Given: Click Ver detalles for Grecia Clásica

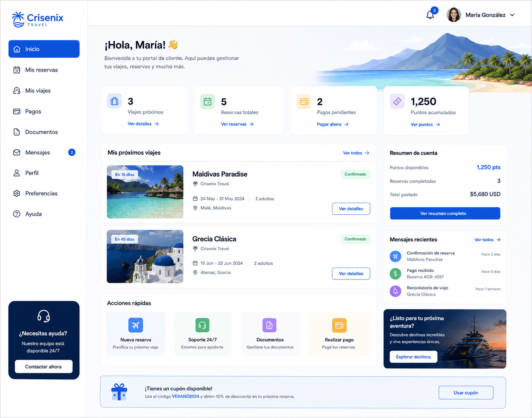Looking at the screenshot, I should pos(351,274).
